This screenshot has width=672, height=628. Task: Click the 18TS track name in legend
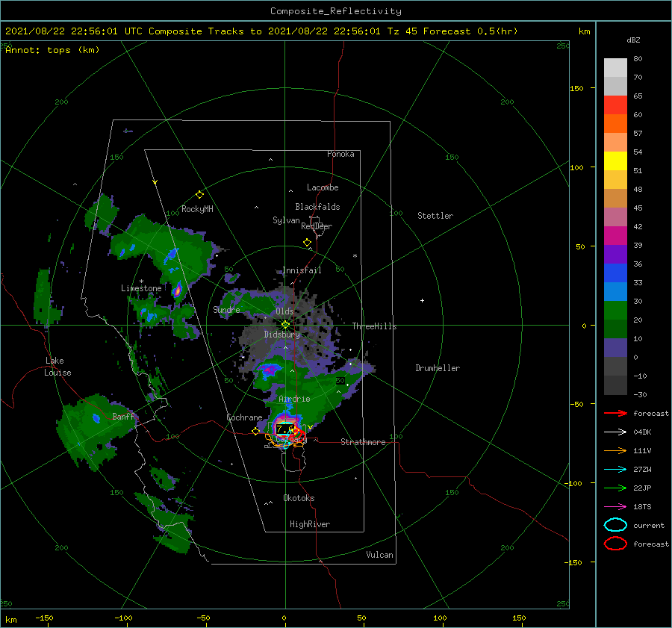tap(642, 507)
